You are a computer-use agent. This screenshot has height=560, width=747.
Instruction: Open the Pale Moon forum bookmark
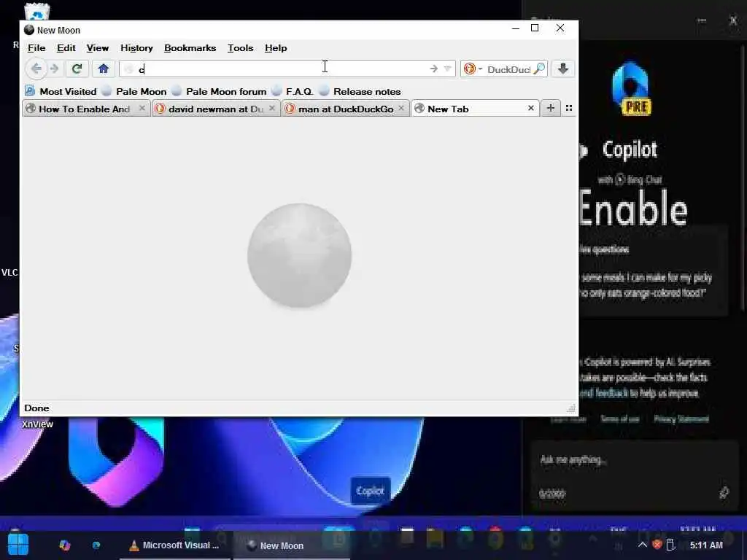click(x=220, y=91)
